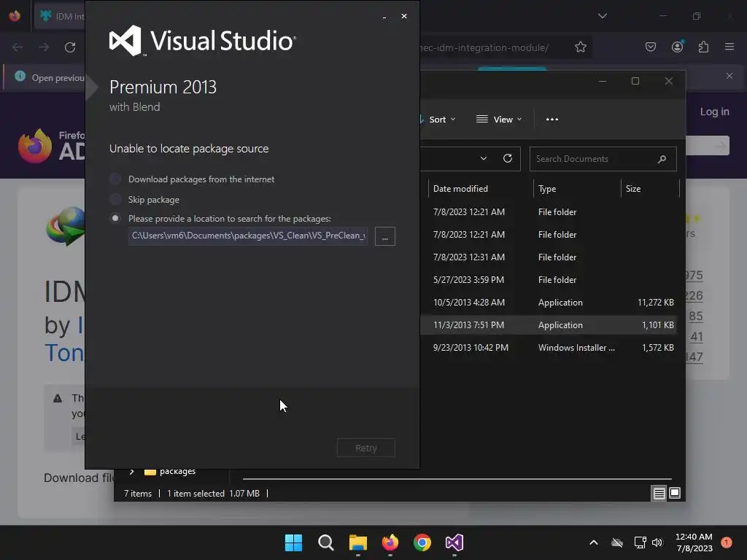Open the notification badge in the taskbar
This screenshot has width=747, height=560.
(727, 542)
